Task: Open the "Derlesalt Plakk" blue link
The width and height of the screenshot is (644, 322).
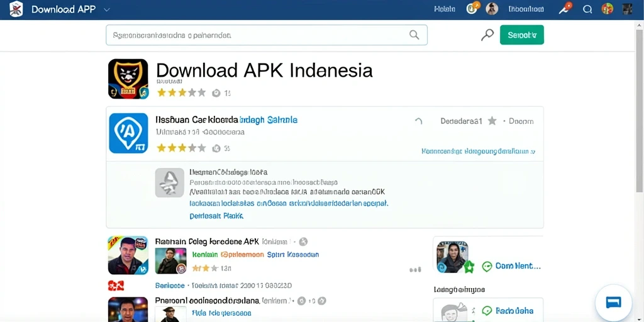Action: click(x=216, y=216)
